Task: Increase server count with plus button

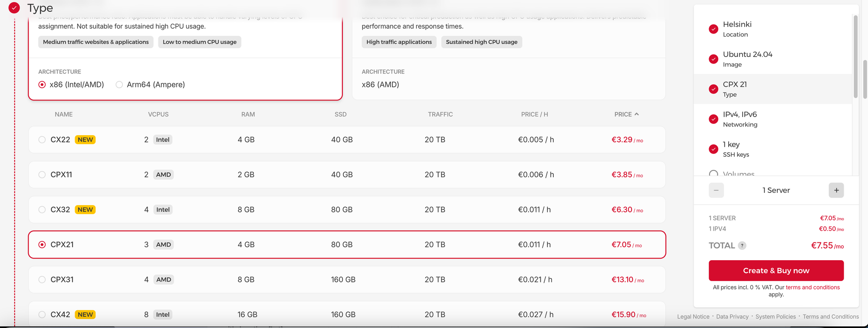Action: coord(836,190)
